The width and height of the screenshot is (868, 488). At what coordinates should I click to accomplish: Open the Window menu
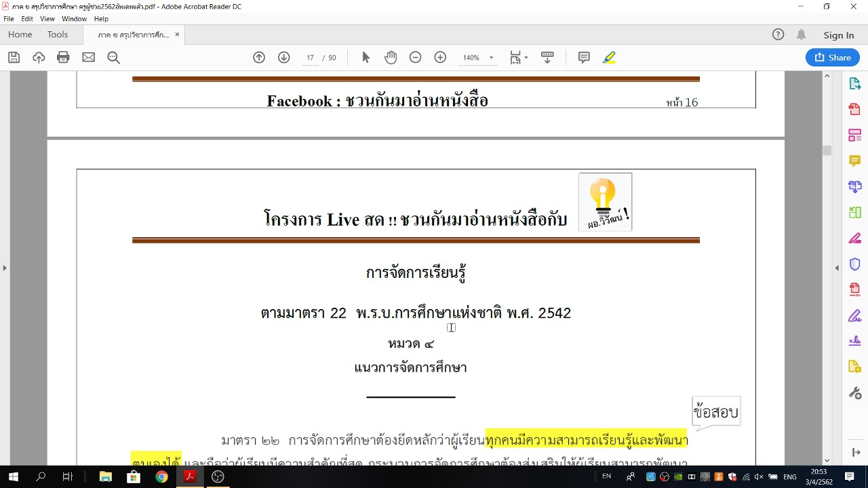pyautogui.click(x=75, y=19)
